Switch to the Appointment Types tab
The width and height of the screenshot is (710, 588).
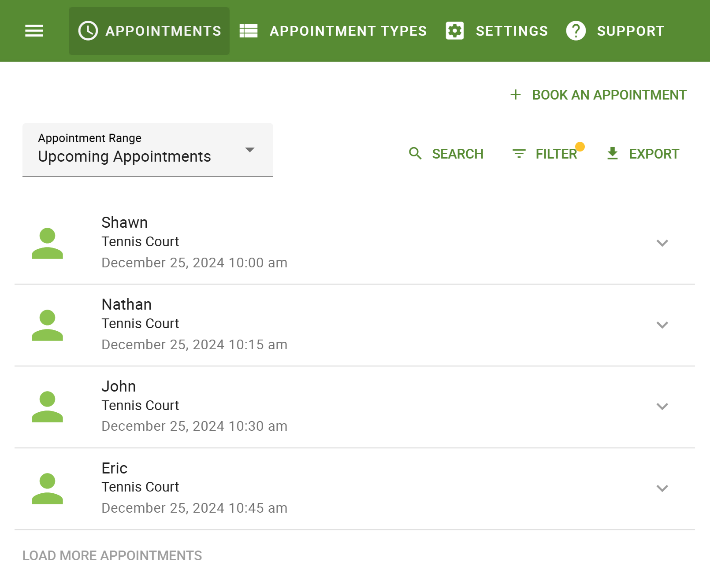348,30
